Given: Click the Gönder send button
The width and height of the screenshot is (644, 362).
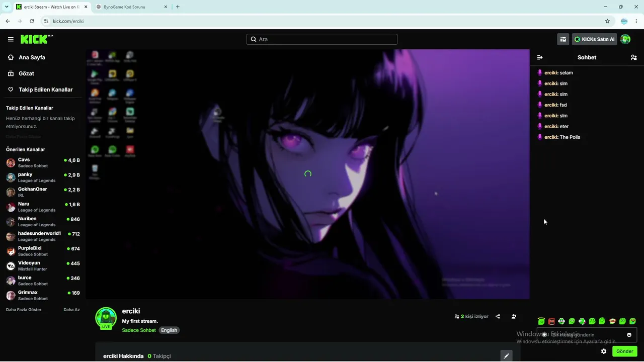Looking at the screenshot, I should pos(625,351).
